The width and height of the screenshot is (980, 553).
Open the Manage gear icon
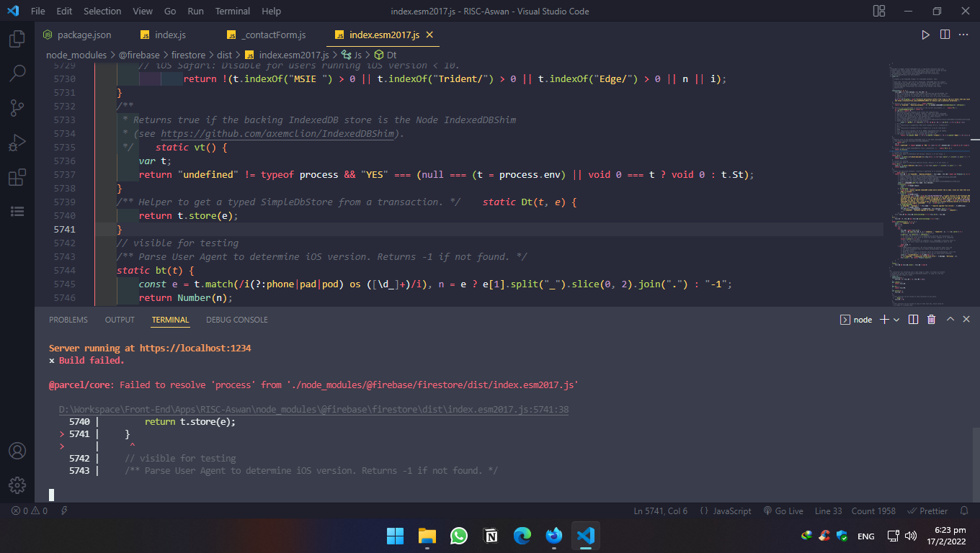(x=17, y=485)
